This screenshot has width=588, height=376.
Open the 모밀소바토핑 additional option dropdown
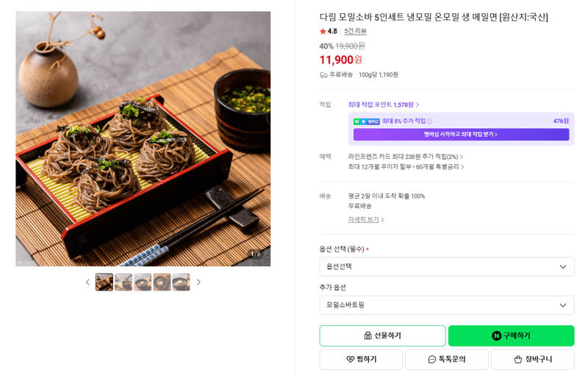point(447,305)
